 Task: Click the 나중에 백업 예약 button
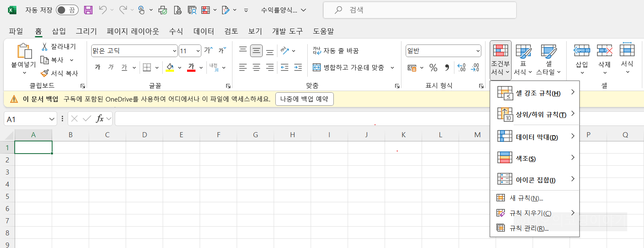304,99
